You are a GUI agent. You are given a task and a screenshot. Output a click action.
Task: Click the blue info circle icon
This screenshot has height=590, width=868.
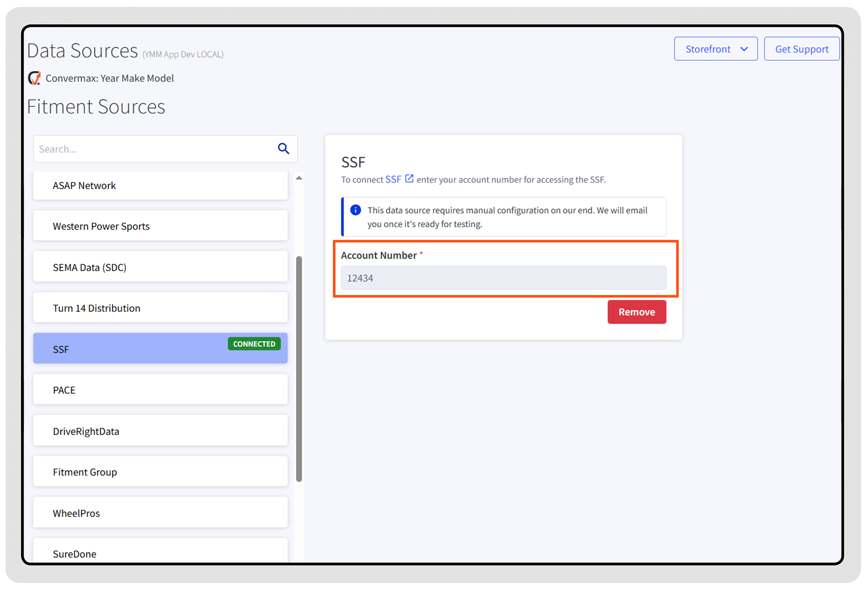[x=355, y=210]
